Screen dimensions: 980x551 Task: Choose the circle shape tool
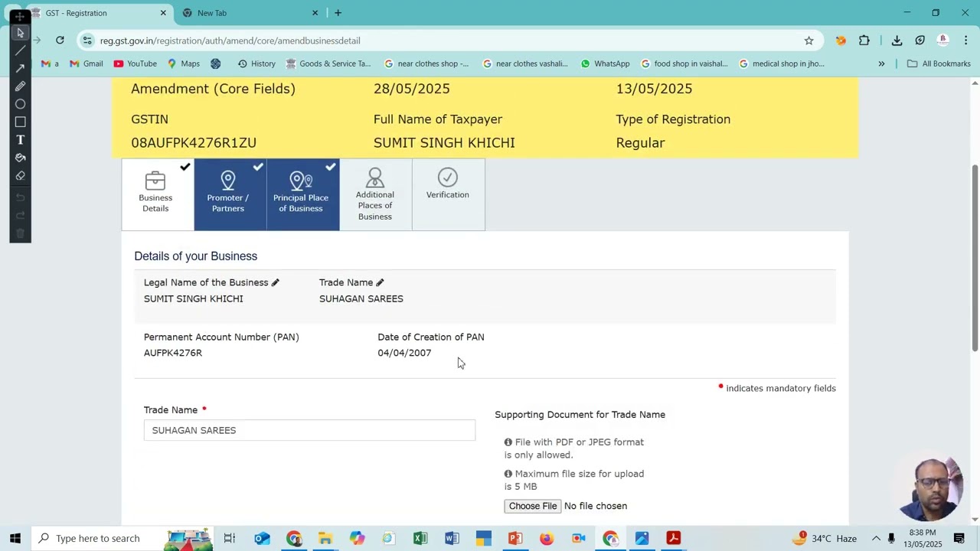(x=20, y=104)
